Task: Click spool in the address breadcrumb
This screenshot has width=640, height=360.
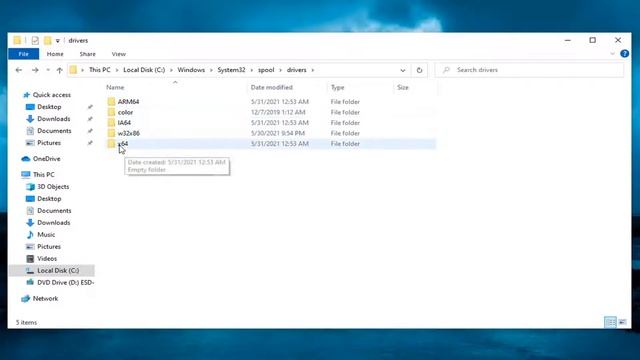Action: click(x=266, y=70)
